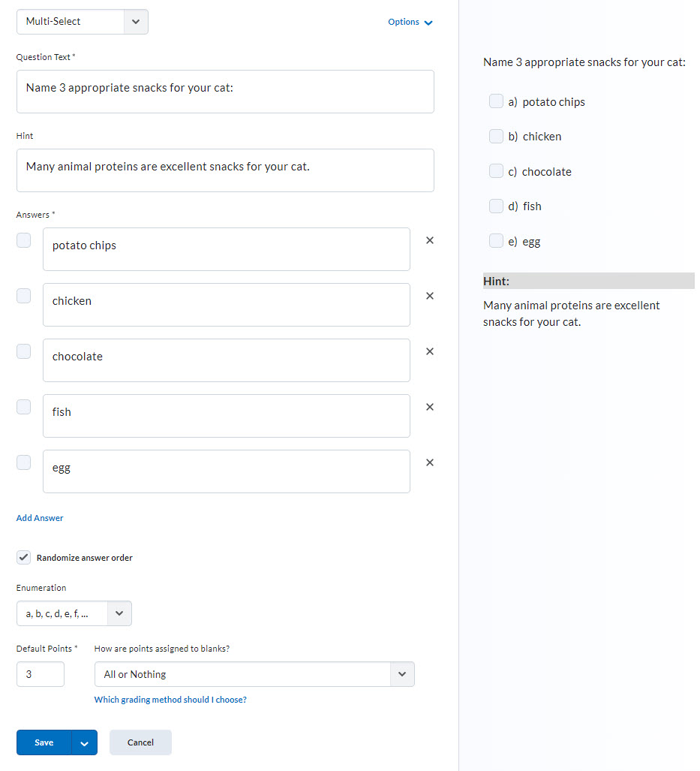
Task: Remove the egg answer row
Action: click(430, 462)
